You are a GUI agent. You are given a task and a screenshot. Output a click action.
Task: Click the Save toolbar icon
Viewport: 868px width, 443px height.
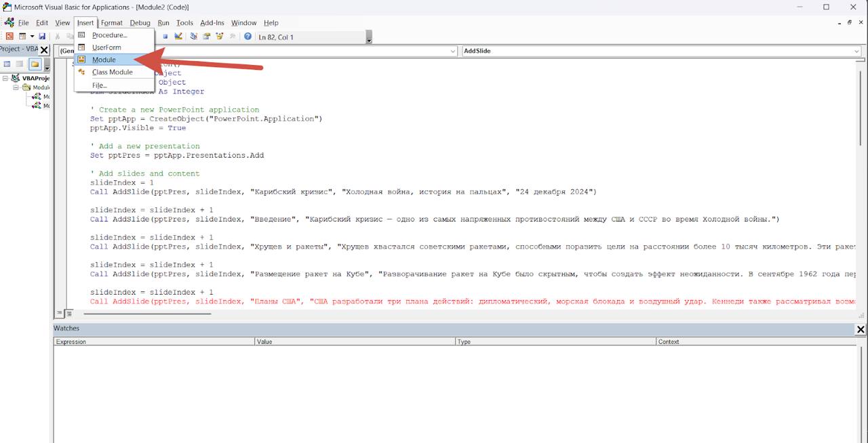point(42,37)
